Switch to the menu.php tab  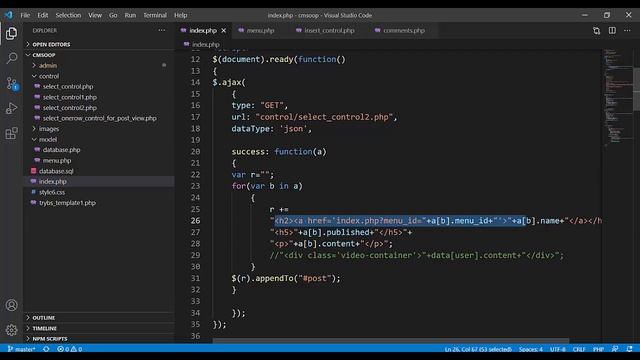[x=259, y=31]
